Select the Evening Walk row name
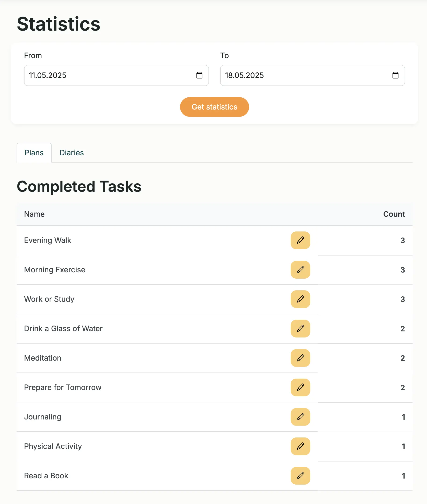This screenshot has width=427, height=504. pos(48,240)
